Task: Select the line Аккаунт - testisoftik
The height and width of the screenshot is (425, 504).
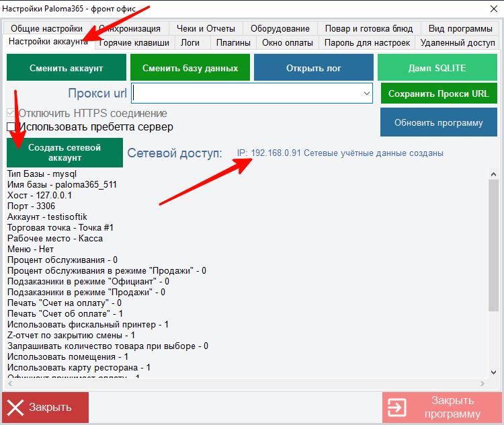Action: coord(47,217)
